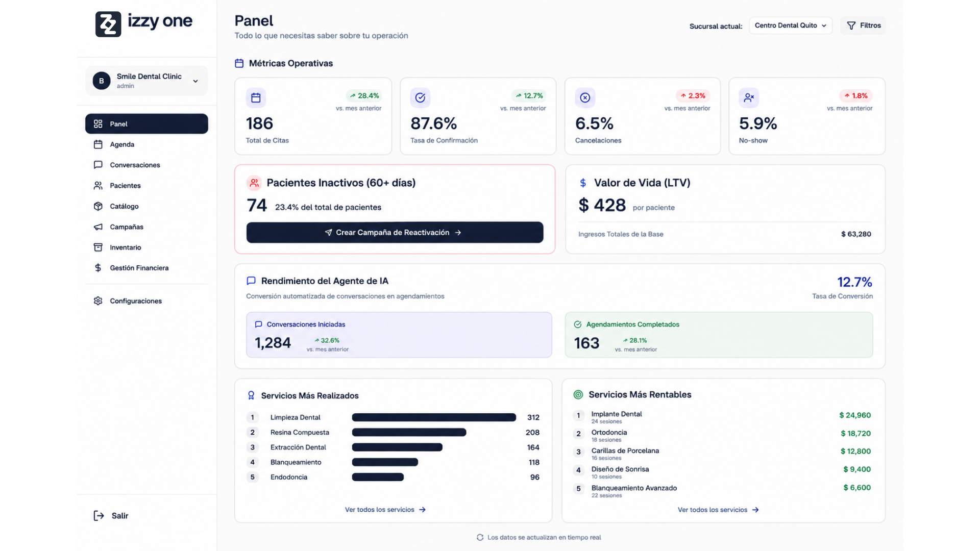Viewport: 980px width, 551px height.
Task: Click the Limpieza Dental progress bar
Action: click(434, 417)
